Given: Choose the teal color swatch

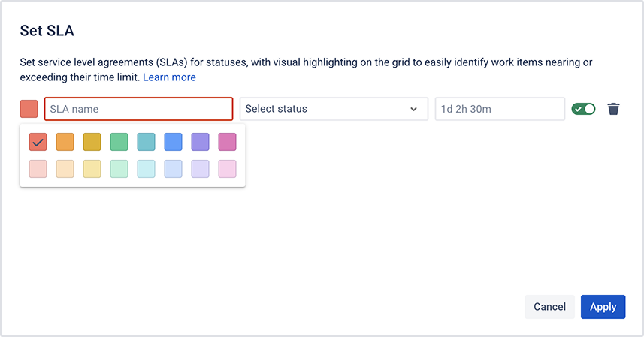Looking at the screenshot, I should 147,142.
